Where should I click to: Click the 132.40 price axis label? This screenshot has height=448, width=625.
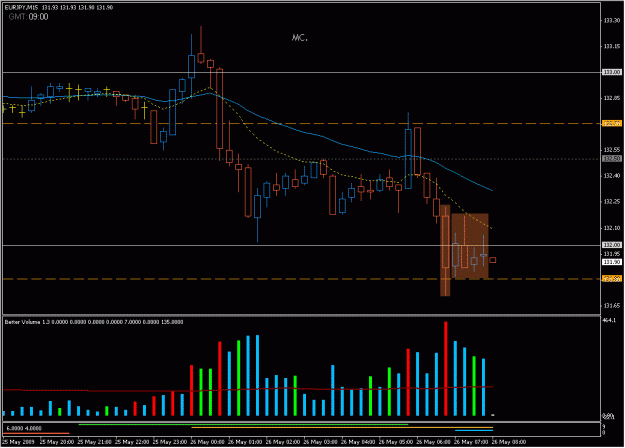pyautogui.click(x=612, y=176)
